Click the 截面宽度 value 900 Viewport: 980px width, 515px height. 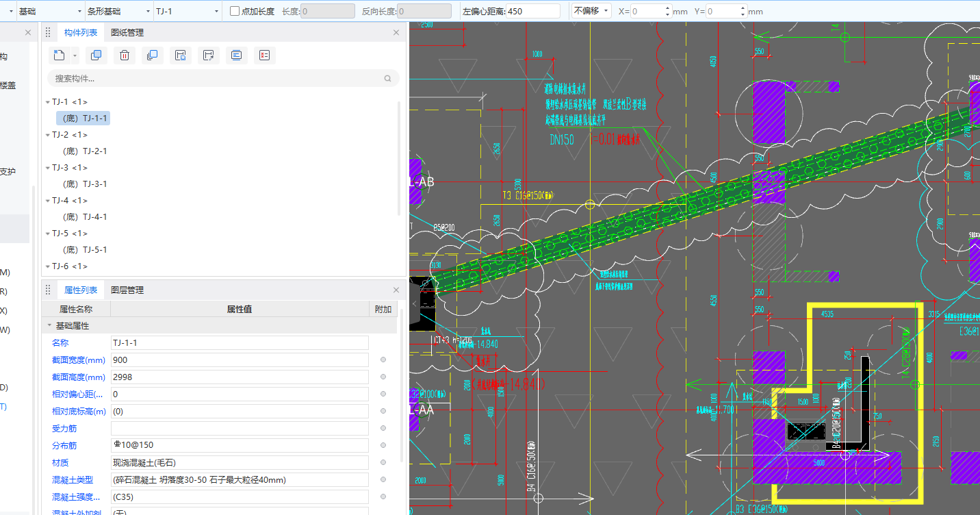tap(240, 360)
